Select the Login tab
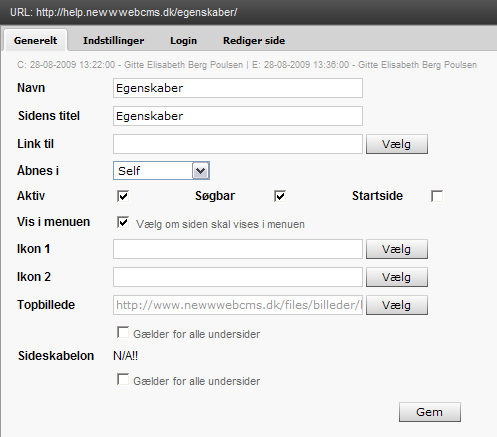Viewport: 497px width, 437px height. pyautogui.click(x=183, y=40)
